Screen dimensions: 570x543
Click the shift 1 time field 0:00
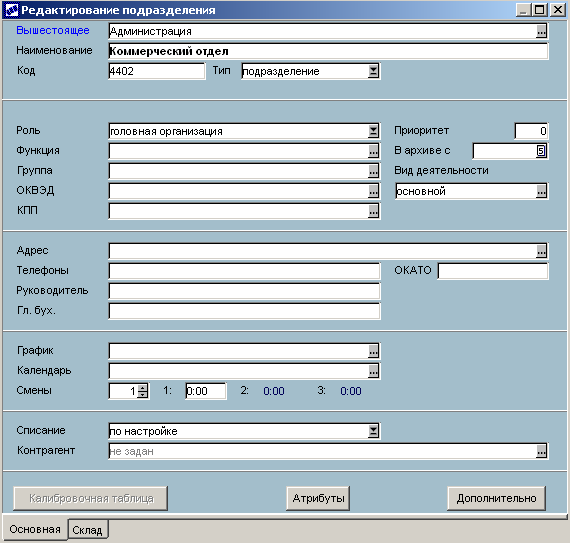[206, 391]
